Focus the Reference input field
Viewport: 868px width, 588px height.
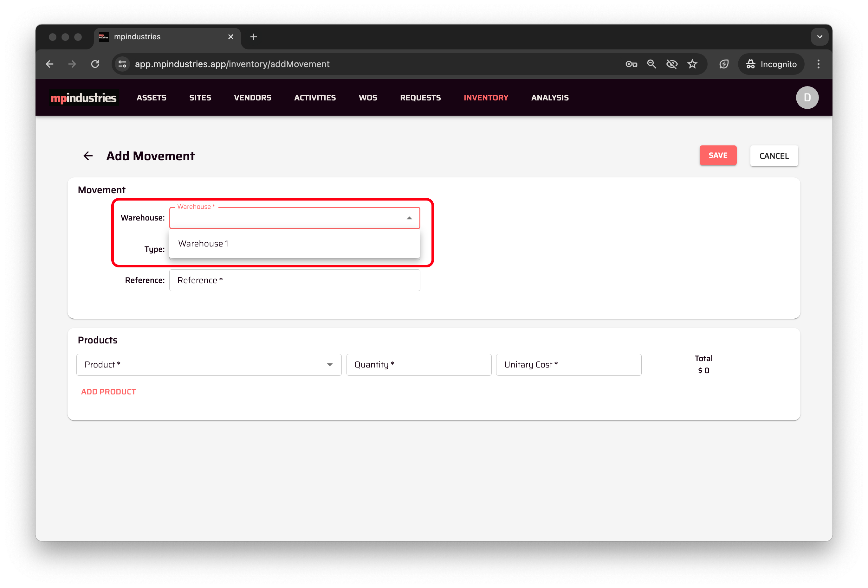pyautogui.click(x=294, y=280)
